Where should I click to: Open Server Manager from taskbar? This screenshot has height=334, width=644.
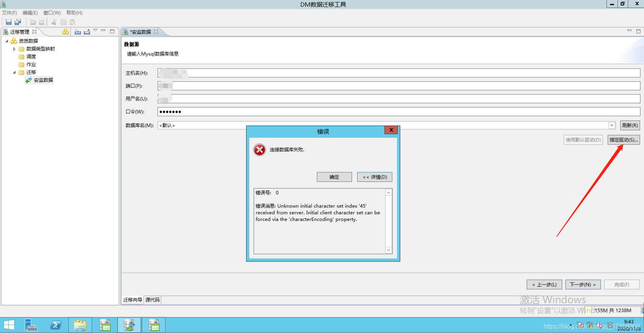[31, 325]
